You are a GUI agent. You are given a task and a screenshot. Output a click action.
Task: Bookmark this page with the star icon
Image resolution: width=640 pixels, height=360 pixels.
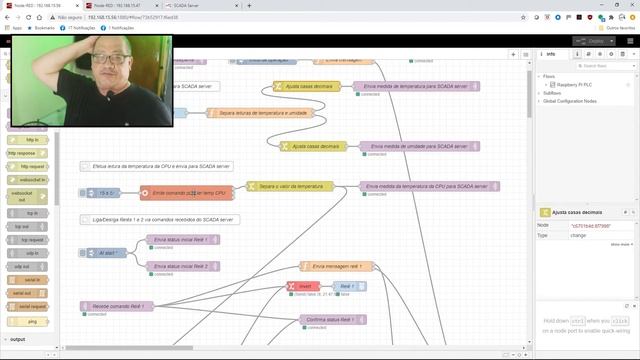[x=523, y=18]
